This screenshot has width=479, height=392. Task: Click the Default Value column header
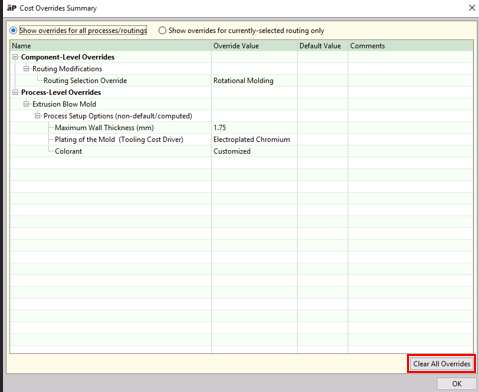323,46
